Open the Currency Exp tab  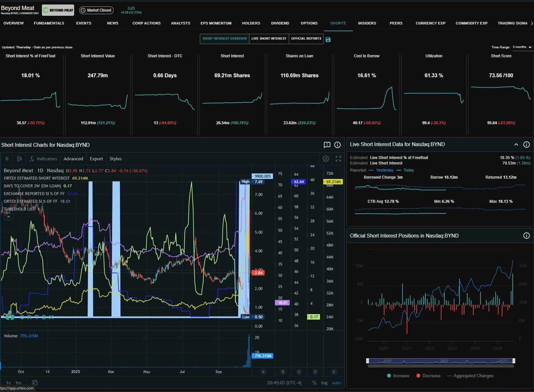click(430, 23)
